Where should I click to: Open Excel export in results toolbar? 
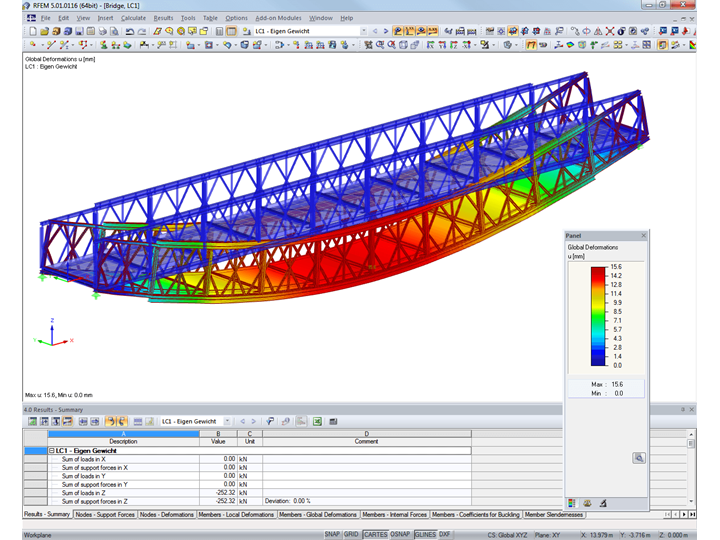coord(317,422)
